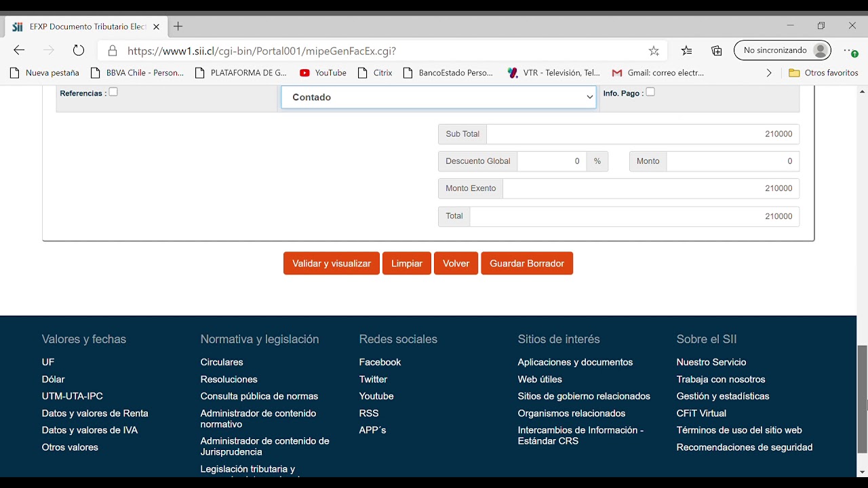Open the Youtube footer link
Image resolution: width=868 pixels, height=488 pixels.
coord(376,396)
